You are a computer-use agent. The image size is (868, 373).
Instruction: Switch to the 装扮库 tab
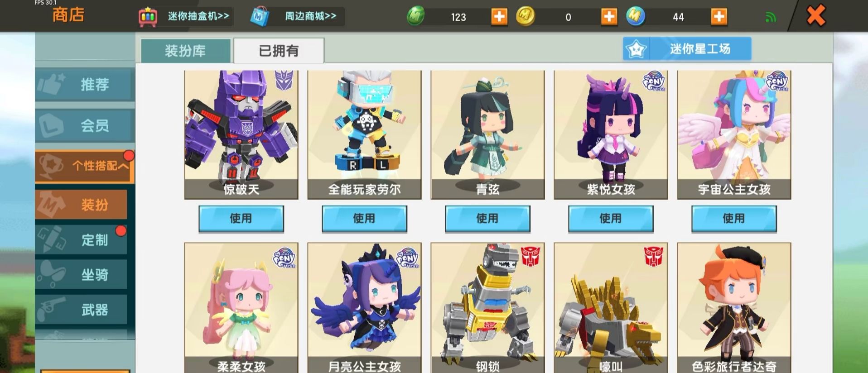tap(186, 51)
